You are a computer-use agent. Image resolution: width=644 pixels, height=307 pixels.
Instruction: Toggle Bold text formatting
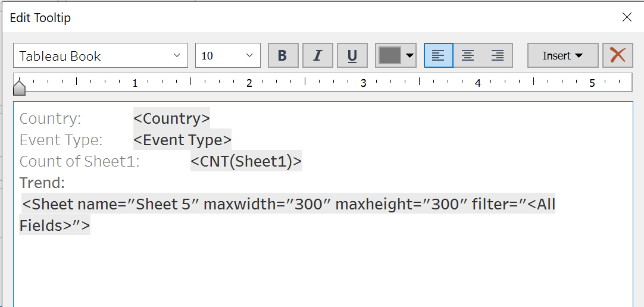[283, 56]
